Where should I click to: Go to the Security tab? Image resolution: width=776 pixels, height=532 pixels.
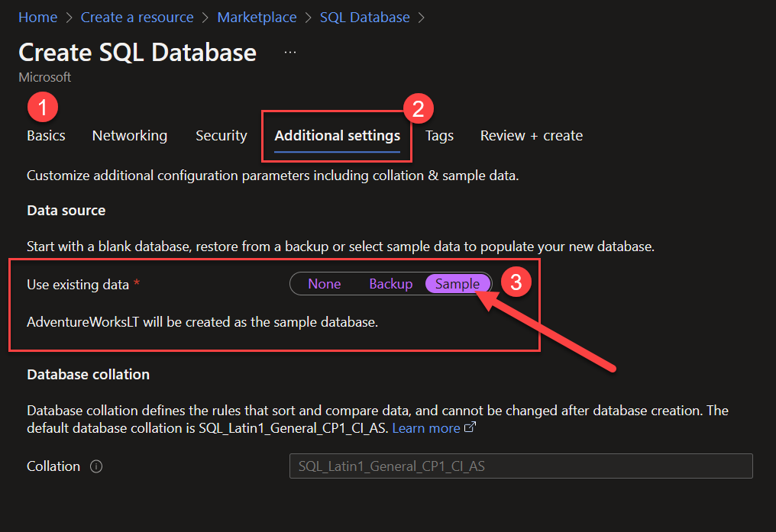tap(221, 135)
